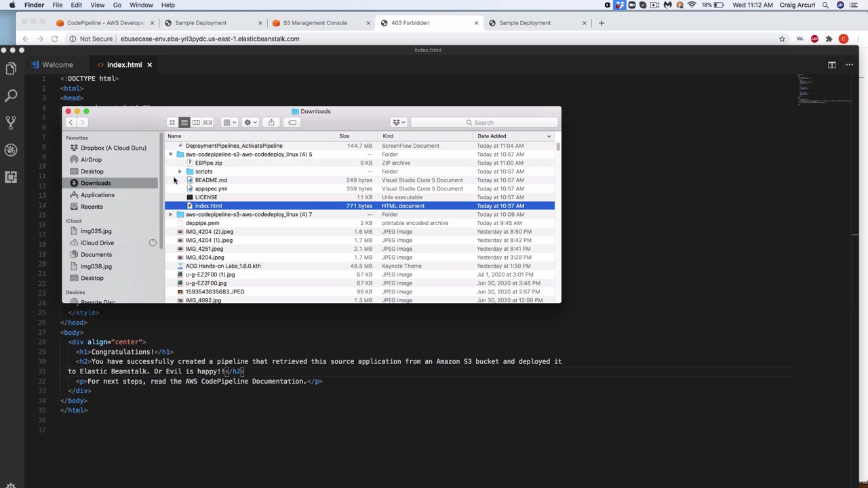Expand aws-codepipeline (4) 7 folder
868x488 pixels.
[x=171, y=214]
